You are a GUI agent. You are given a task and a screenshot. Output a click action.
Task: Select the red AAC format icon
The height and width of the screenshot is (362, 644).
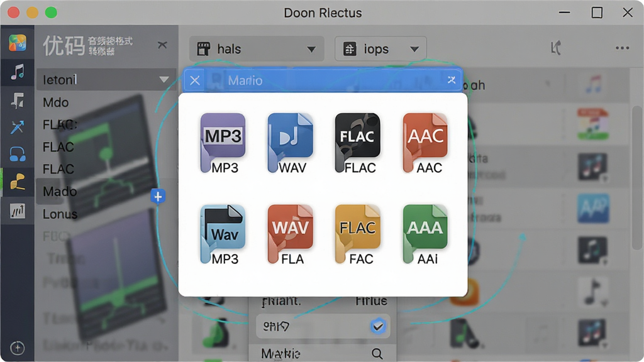coord(426,143)
